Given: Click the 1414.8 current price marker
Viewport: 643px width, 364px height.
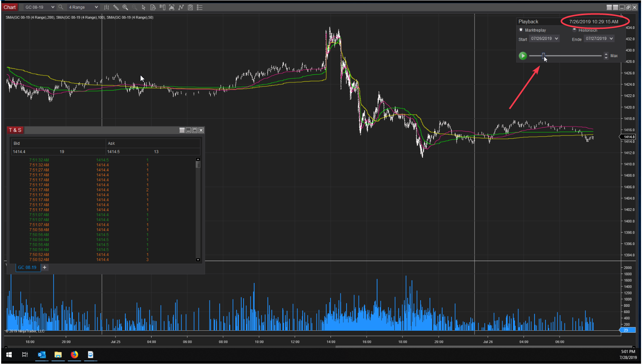Looking at the screenshot, I should click(628, 137).
